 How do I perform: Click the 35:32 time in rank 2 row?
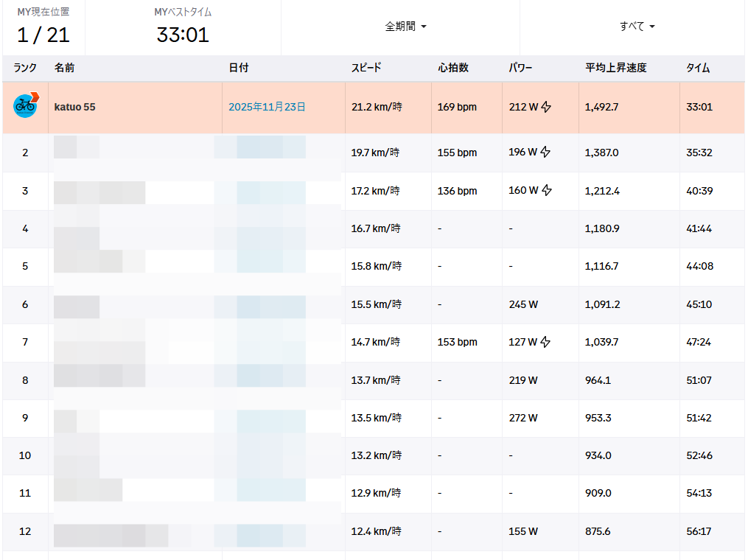tap(699, 153)
